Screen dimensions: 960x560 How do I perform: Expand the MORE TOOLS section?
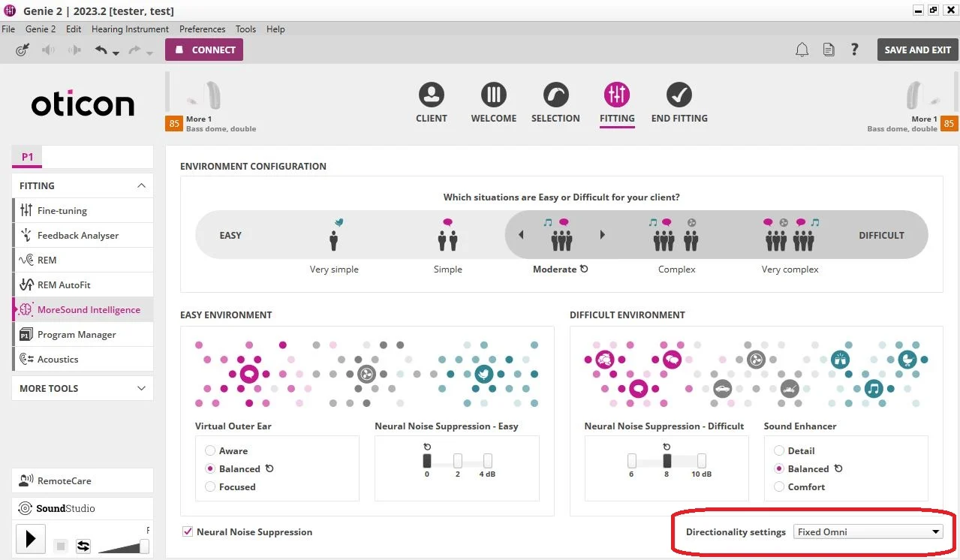click(141, 388)
